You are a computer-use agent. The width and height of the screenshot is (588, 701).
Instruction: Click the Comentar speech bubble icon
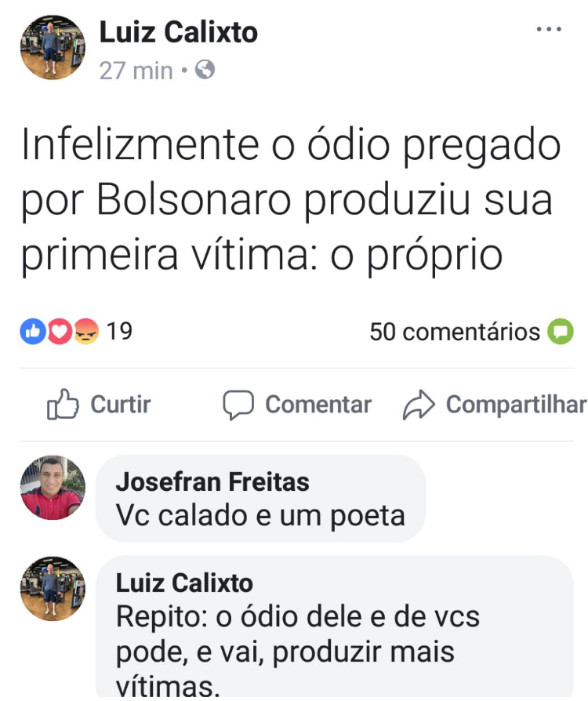click(x=238, y=405)
